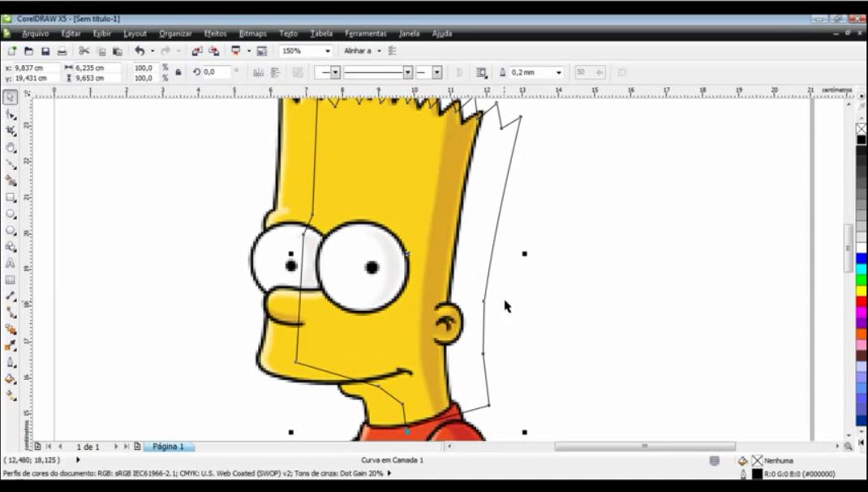This screenshot has width=868, height=492.
Task: Click the Export icon
Action: point(214,51)
